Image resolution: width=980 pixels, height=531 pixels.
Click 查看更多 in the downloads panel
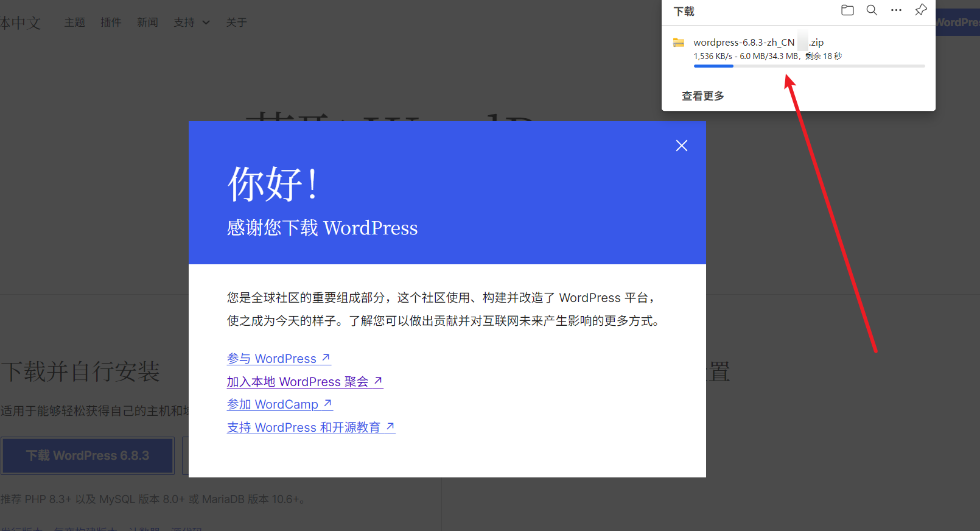tap(703, 96)
